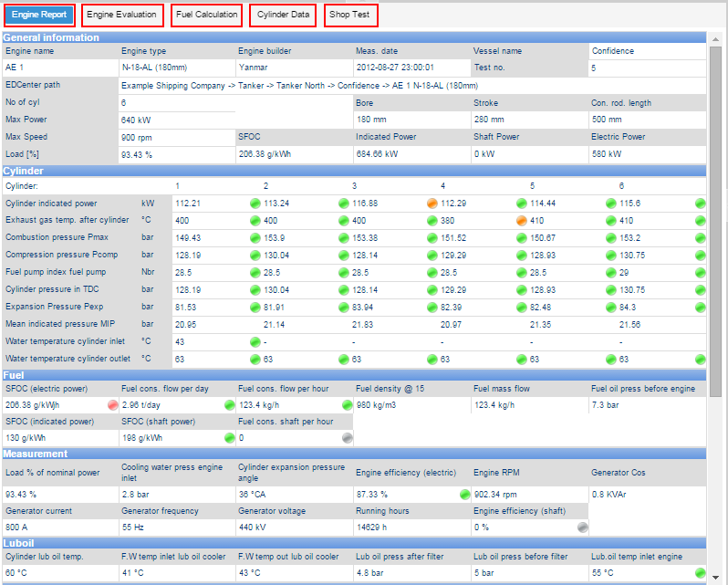Click the orange indicator in Exhaust gas temp row
Viewport: 728px width, 585px height.
coord(522,220)
